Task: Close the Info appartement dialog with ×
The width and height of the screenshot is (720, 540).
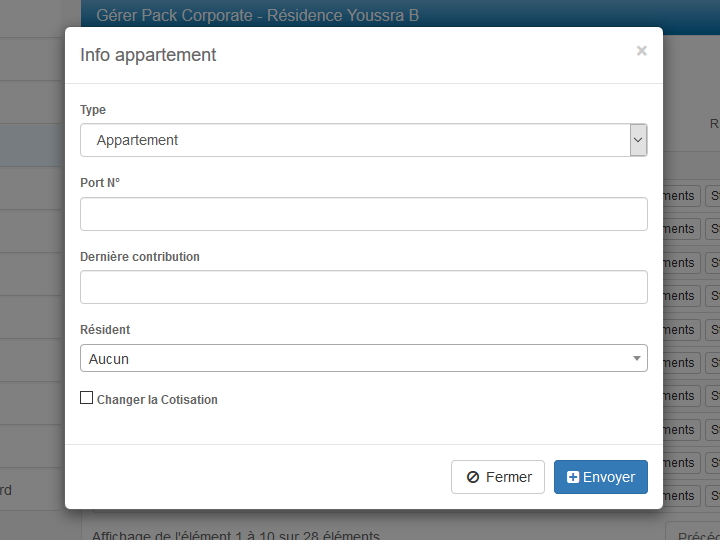Action: click(641, 51)
